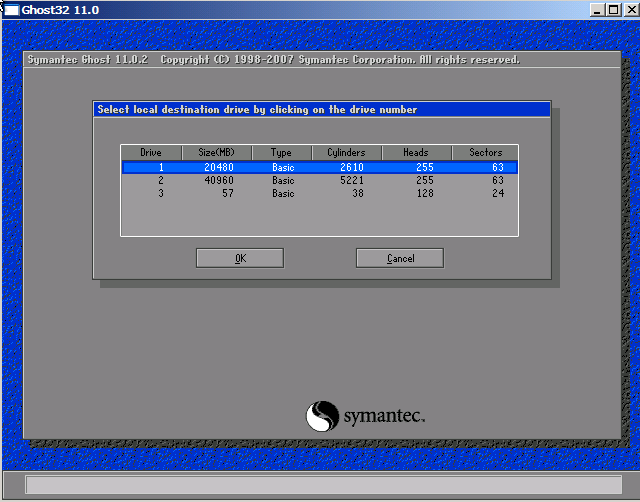This screenshot has width=640, height=502.
Task: Click the empty status bar field at the bottom
Action: (324, 485)
